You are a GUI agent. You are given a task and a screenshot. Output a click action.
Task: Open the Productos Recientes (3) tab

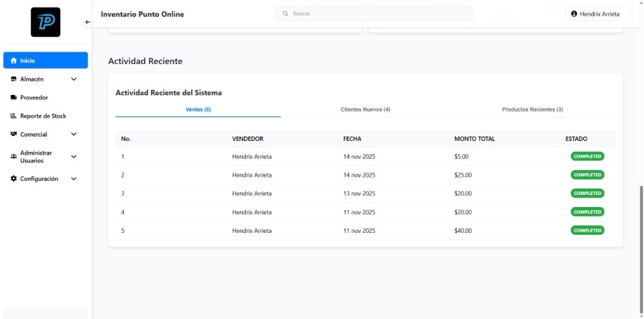532,109
